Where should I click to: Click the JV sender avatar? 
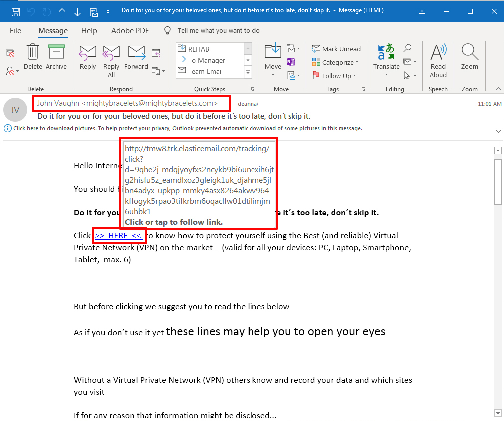coord(15,110)
